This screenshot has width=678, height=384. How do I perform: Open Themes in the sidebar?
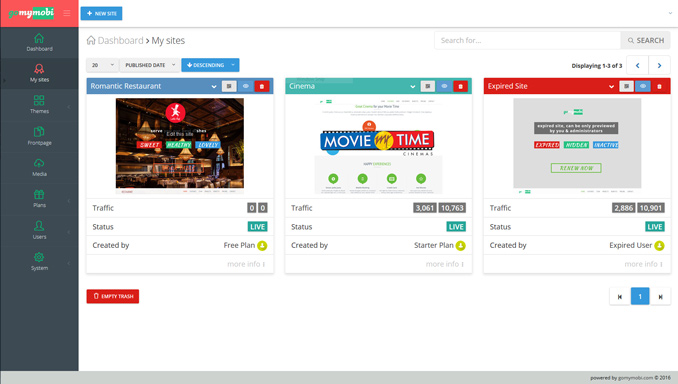[x=39, y=105]
